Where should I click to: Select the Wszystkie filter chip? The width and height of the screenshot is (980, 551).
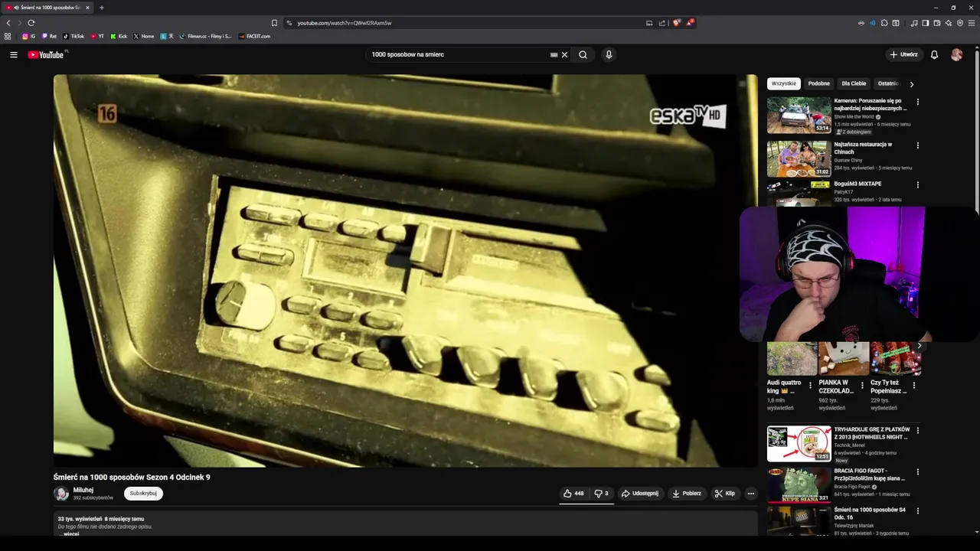point(784,83)
